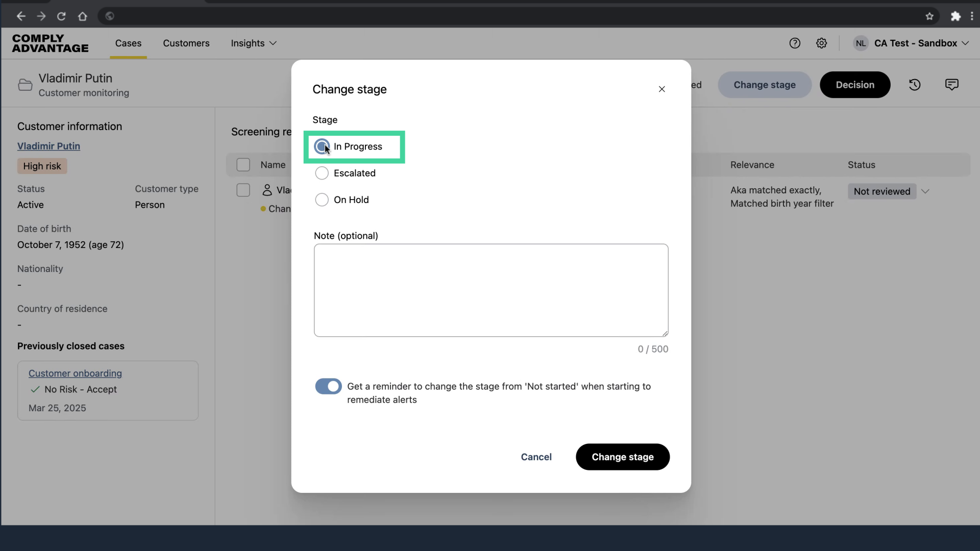Expand the Insights menu
The width and height of the screenshot is (980, 551).
click(254, 43)
